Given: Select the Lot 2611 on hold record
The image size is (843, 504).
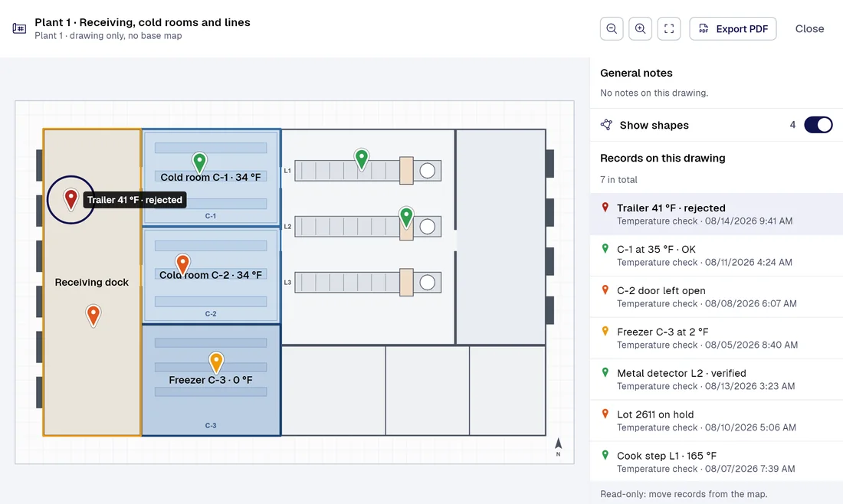Looking at the screenshot, I should click(716, 421).
